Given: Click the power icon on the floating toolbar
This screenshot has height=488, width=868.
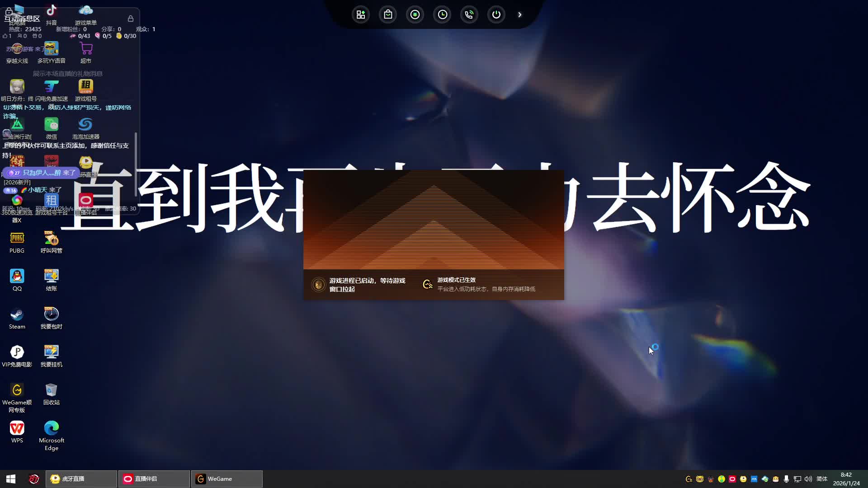Looking at the screenshot, I should (x=496, y=14).
